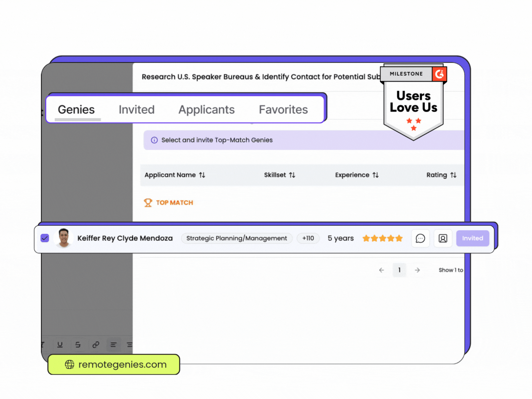Screen dimensions: 532x399
Task: Switch to the Invited tab
Action: pyautogui.click(x=136, y=109)
